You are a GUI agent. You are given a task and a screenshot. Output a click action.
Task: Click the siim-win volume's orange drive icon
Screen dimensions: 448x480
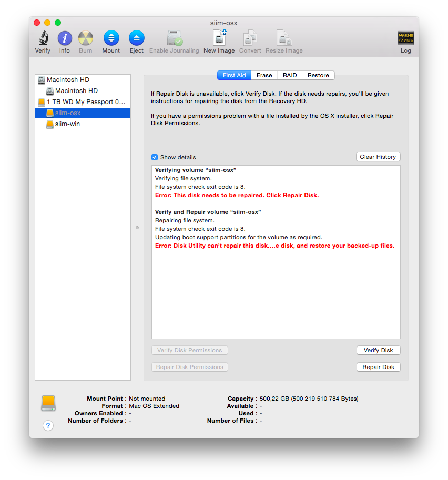pos(49,124)
